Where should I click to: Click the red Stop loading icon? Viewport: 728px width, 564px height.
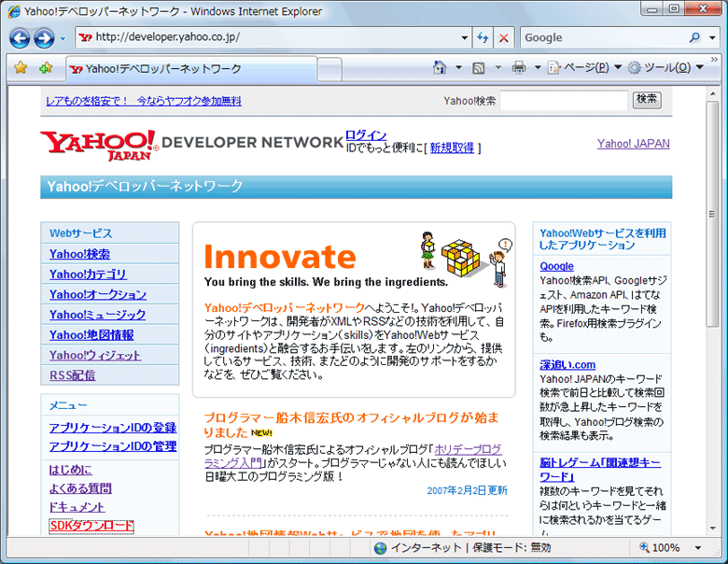(503, 37)
